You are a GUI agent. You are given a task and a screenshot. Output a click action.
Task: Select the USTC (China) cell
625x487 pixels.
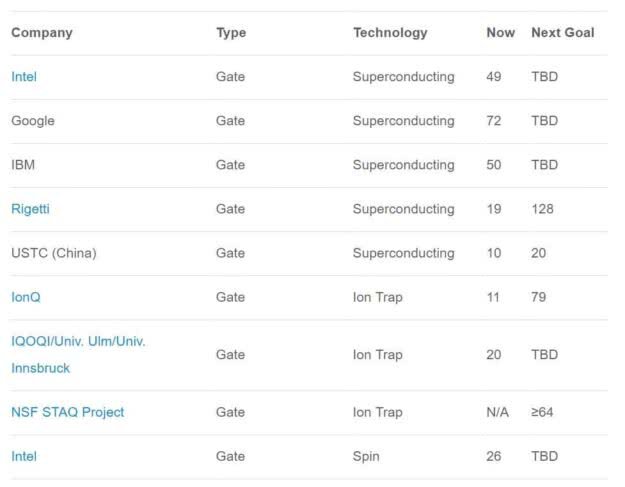click(54, 253)
